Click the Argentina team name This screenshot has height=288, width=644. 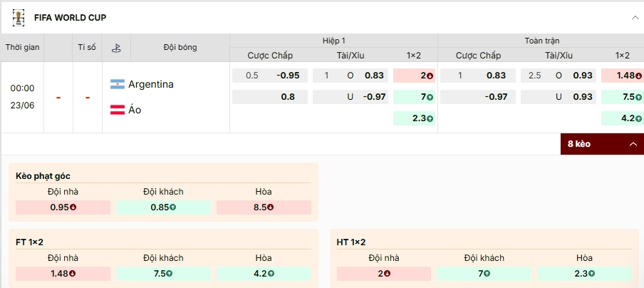[x=151, y=85]
